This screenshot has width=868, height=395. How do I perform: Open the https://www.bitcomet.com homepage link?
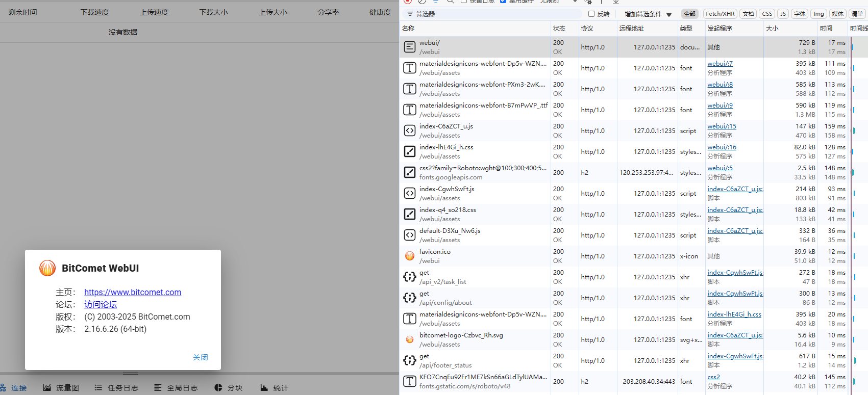(x=133, y=292)
